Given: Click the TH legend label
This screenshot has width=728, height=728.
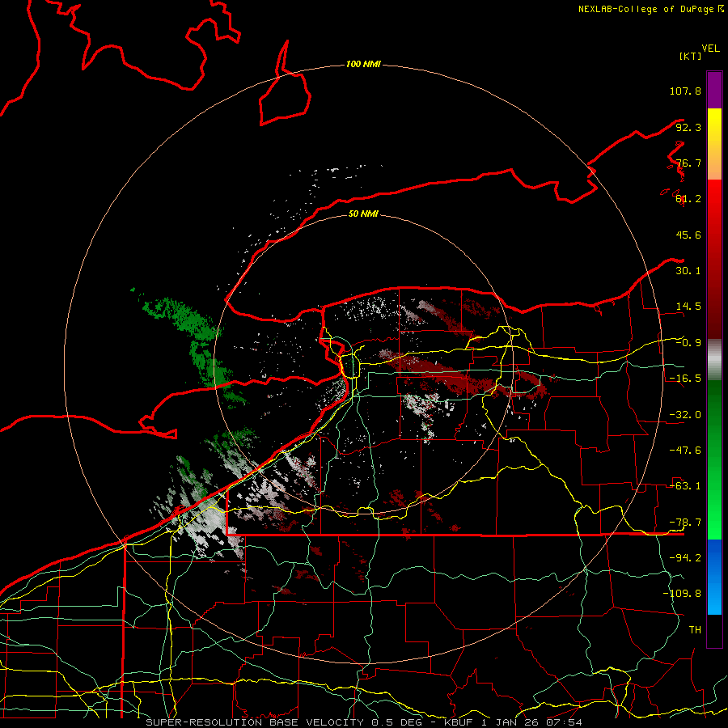Looking at the screenshot, I should click(x=695, y=630).
